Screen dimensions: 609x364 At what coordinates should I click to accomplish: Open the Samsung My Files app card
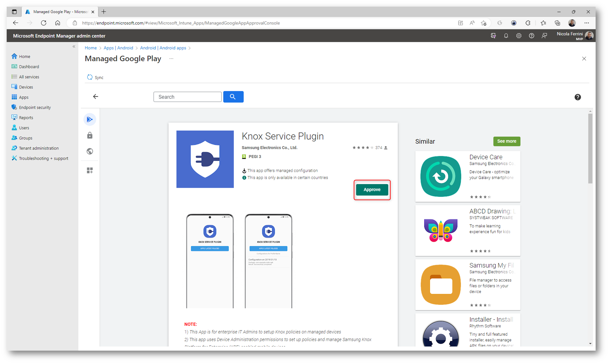[x=468, y=284]
